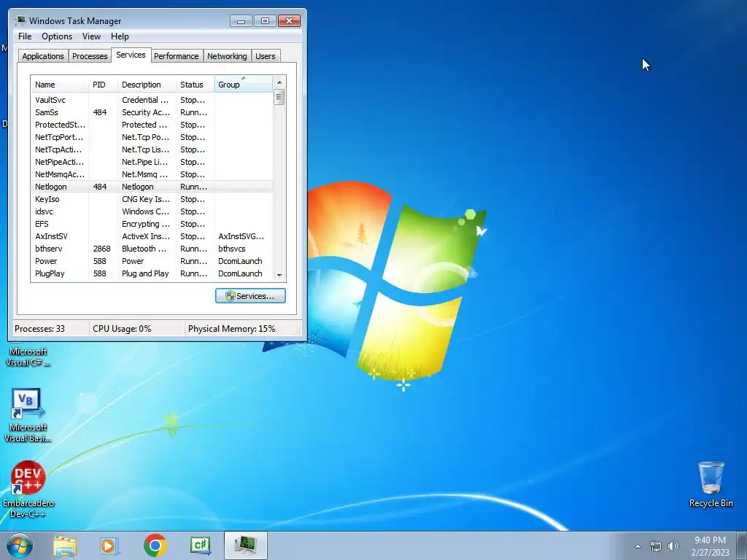Screen dimensions: 747x560
Task: Switch to the Performance tab
Action: pyautogui.click(x=177, y=55)
